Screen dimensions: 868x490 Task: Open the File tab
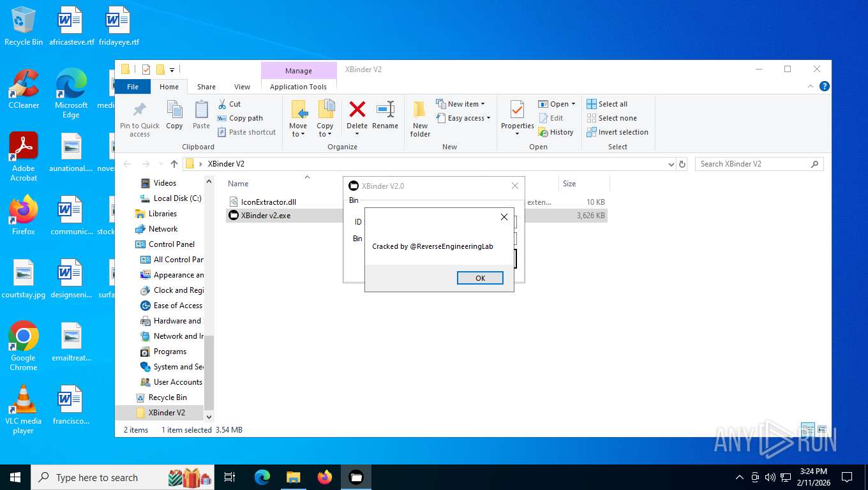pyautogui.click(x=133, y=87)
